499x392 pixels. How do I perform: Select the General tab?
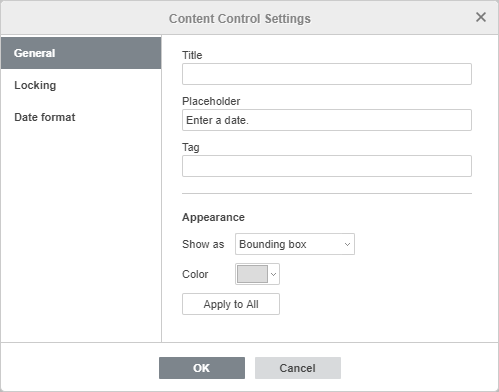coord(81,53)
